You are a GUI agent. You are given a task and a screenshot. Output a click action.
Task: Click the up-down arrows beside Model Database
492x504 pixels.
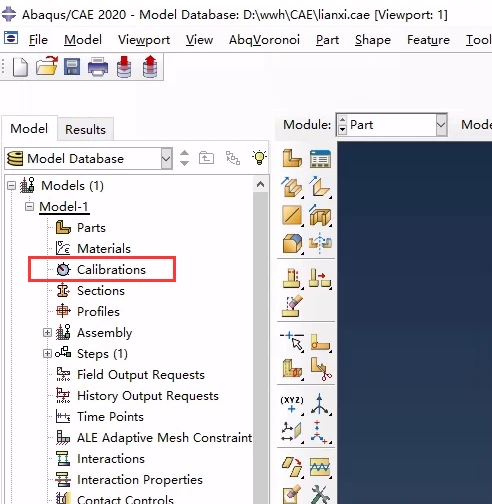coord(184,158)
